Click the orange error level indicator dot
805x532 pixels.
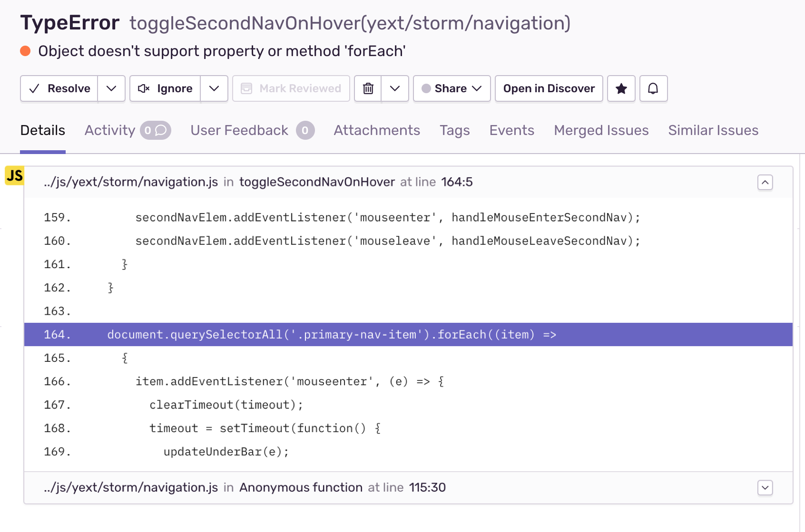tap(26, 51)
